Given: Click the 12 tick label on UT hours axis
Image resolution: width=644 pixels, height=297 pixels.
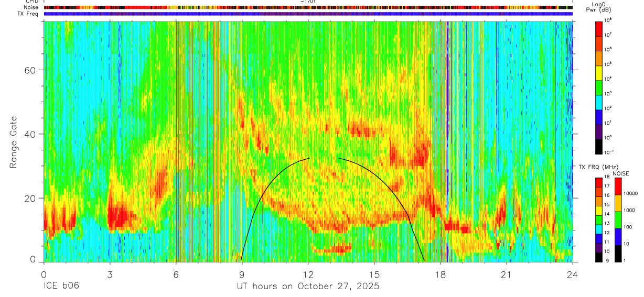Looking at the screenshot, I should (x=308, y=274).
